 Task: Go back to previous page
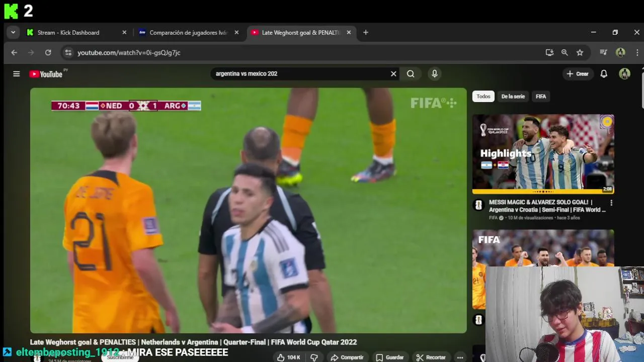click(14, 52)
